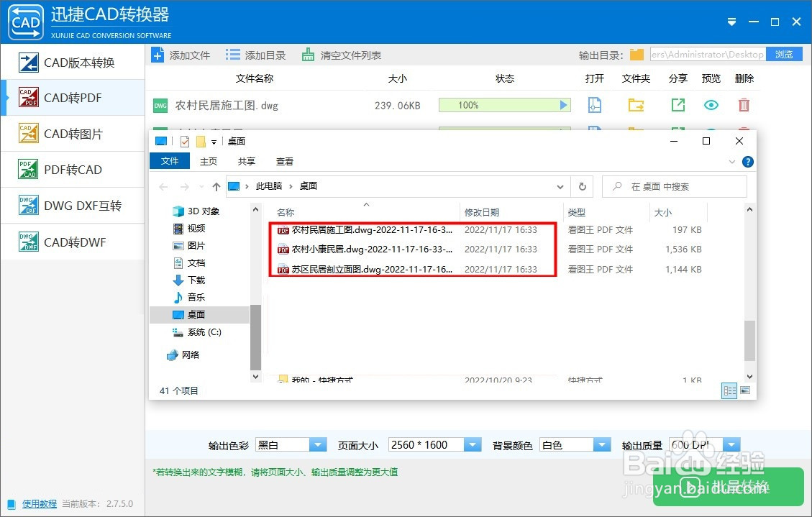Click quick access new folder icon

pos(201,141)
